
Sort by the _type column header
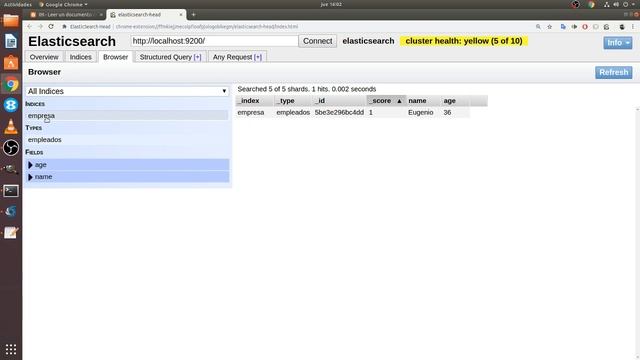pos(293,101)
